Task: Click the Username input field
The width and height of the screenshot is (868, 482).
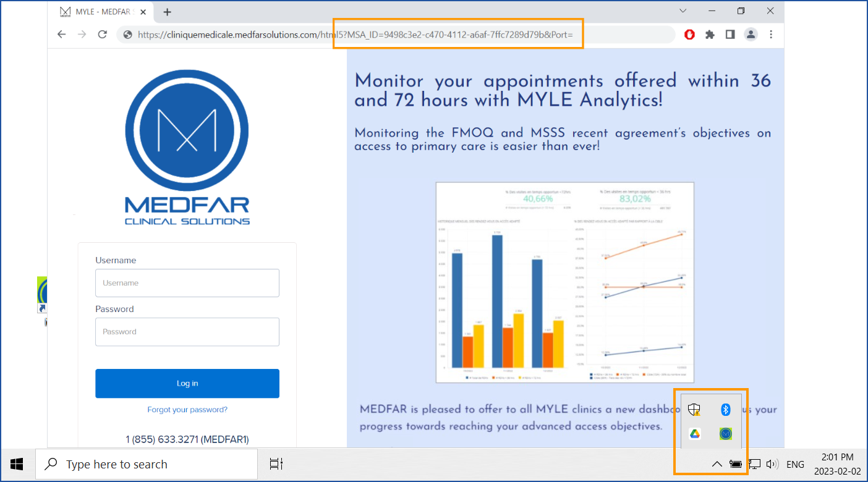Action: click(187, 283)
